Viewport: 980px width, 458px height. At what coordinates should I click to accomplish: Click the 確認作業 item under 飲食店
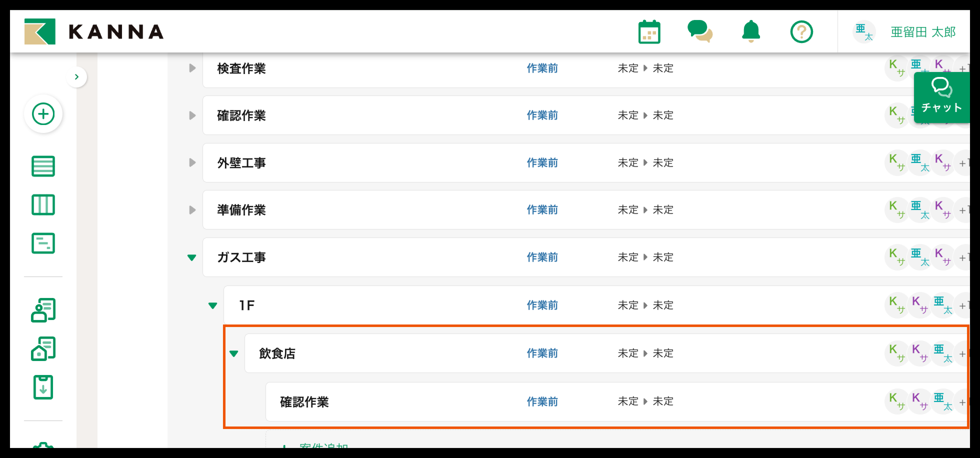coord(304,402)
